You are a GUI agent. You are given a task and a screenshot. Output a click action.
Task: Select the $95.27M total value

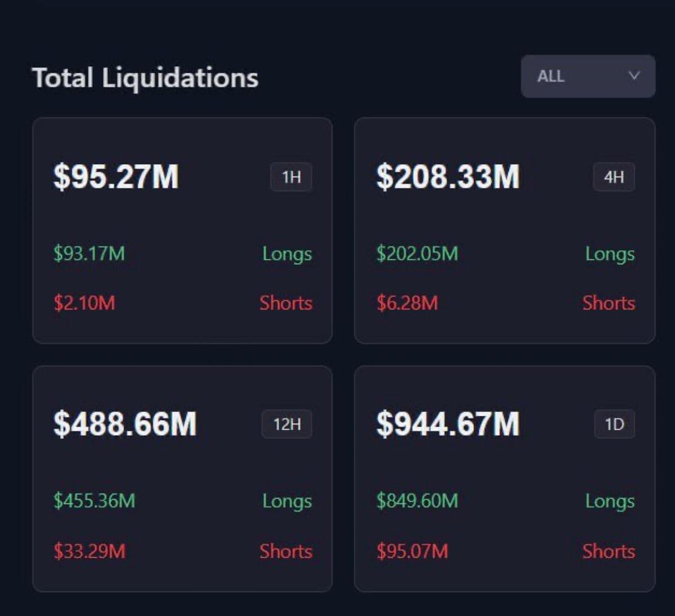pos(115,177)
